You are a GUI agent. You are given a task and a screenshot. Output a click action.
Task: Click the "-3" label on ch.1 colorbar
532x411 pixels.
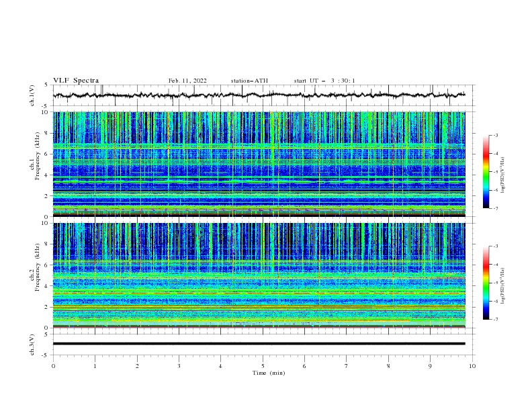pyautogui.click(x=496, y=135)
